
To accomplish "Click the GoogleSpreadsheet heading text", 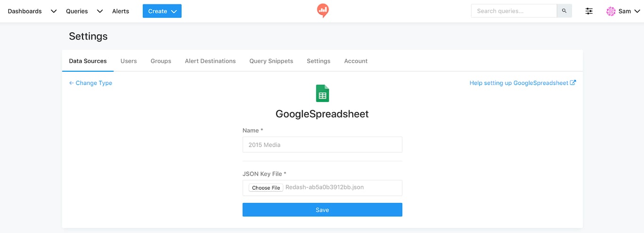I will point(322,114).
